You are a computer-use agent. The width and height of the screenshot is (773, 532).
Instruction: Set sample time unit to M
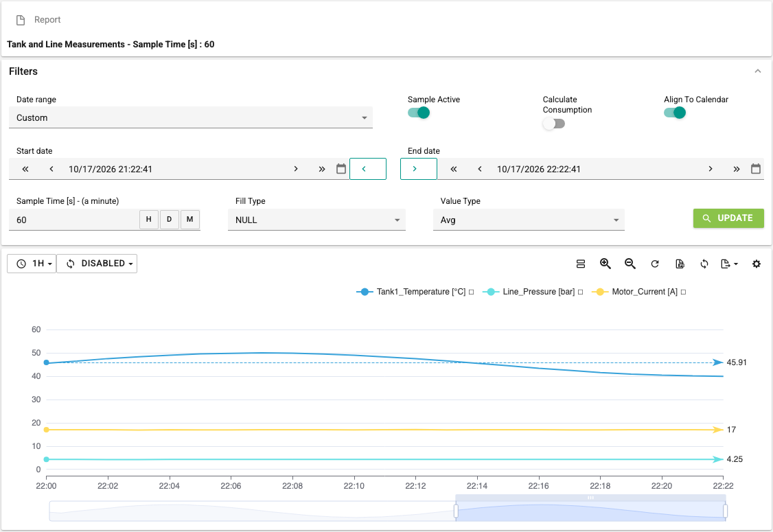click(189, 220)
